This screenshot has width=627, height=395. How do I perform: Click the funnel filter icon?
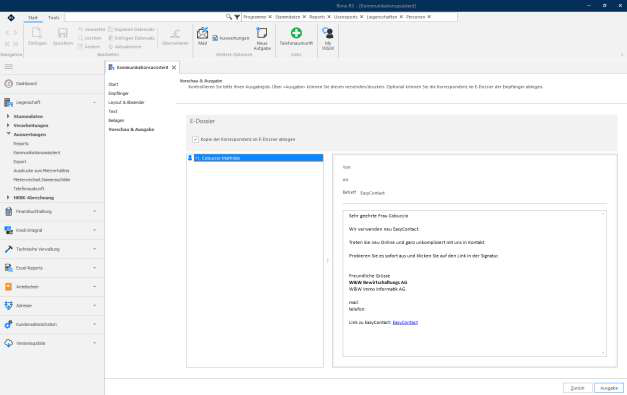pyautogui.click(x=237, y=17)
